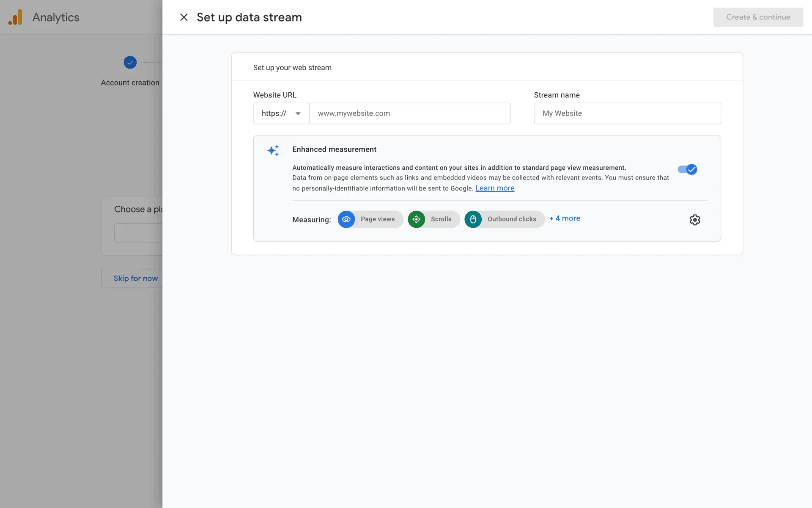Click the Enhanced measurement sparkle icon

tap(273, 151)
